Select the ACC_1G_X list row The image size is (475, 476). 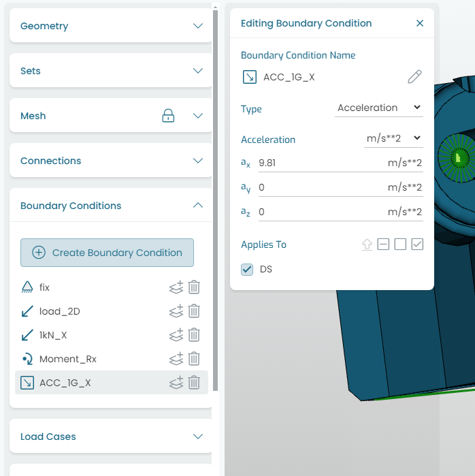click(112, 383)
